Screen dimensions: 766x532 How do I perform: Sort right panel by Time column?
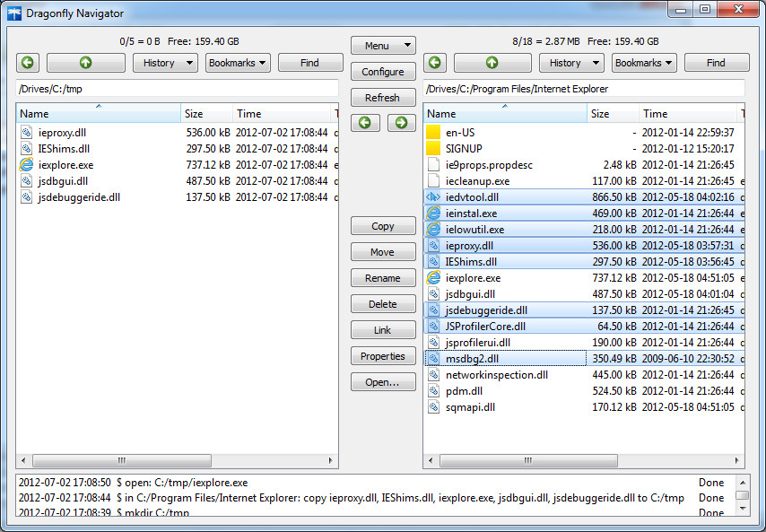[688, 113]
